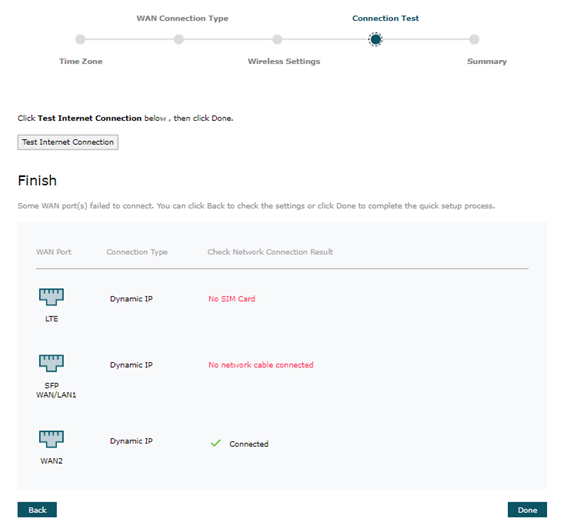Select the active Connection Test step dot

click(x=375, y=39)
